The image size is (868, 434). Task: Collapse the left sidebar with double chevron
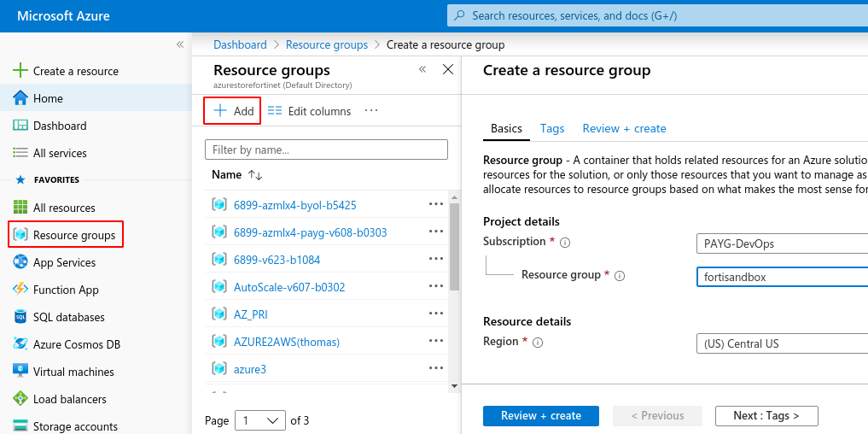pos(180,44)
